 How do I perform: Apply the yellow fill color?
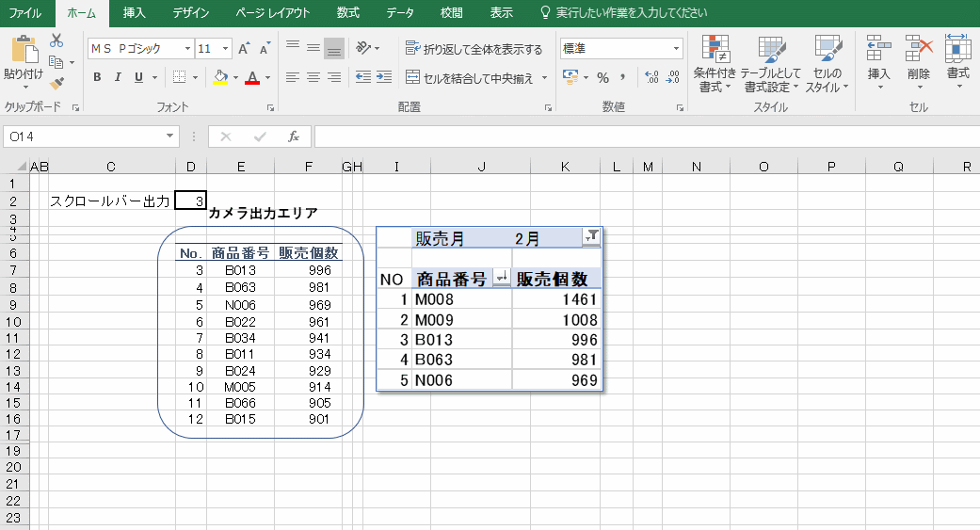tap(220, 77)
